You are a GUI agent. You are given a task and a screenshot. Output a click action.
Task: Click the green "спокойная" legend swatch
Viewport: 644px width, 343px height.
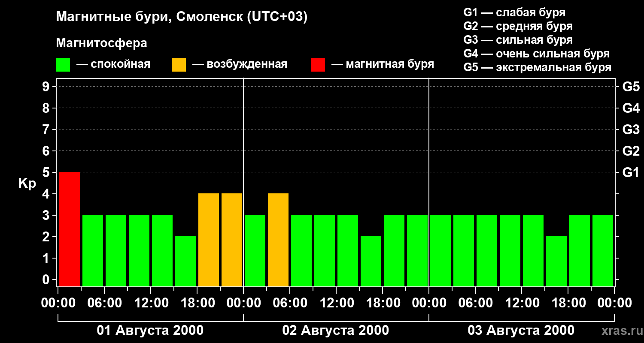(63, 65)
